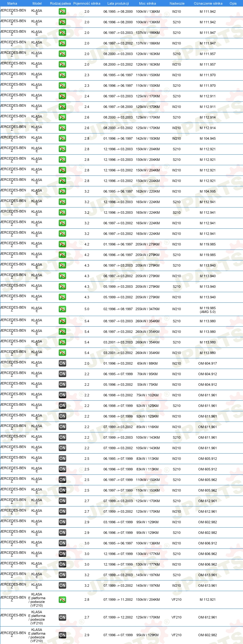Click the PB icon for S210 M 111.947
The width and height of the screenshot is (243, 644).
tap(62, 33)
